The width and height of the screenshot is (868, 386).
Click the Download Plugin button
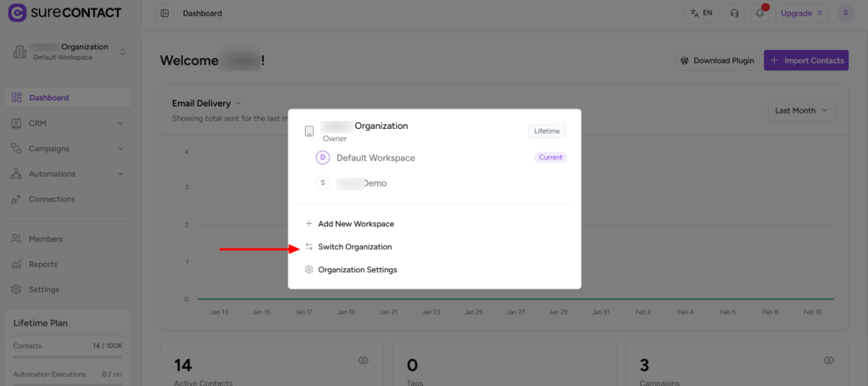click(x=717, y=60)
